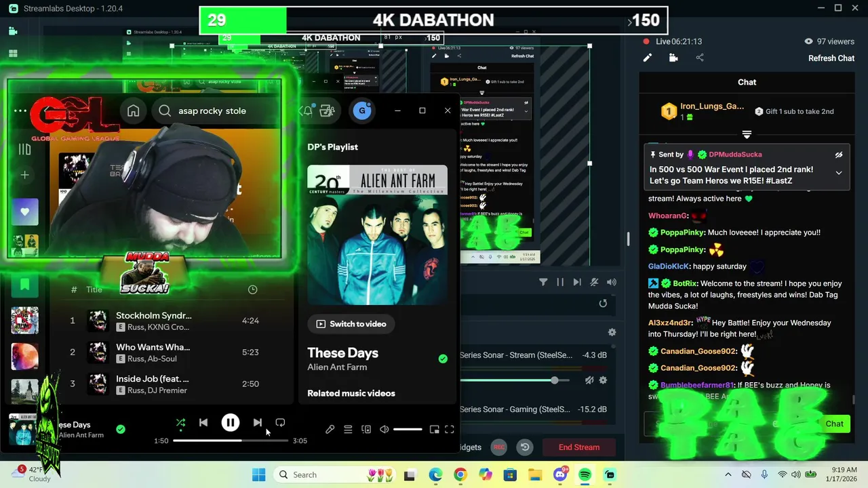The image size is (868, 488).
Task: Send message with the green Chat button
Action: (834, 424)
